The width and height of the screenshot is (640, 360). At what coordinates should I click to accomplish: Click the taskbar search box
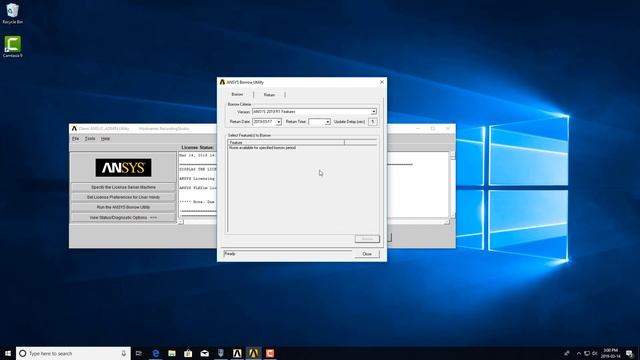click(x=73, y=353)
